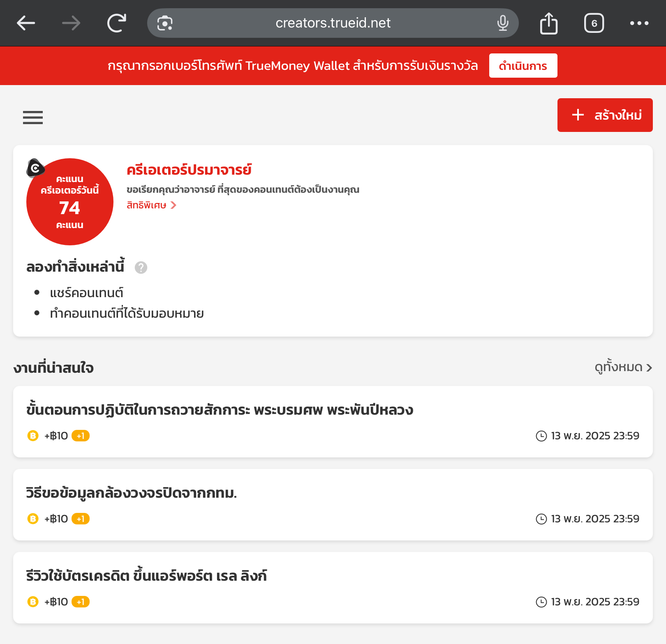Screen dimensions: 666x644
Task: Click deadline date on กล้องวงจรปิด task
Action: pyautogui.click(x=595, y=519)
